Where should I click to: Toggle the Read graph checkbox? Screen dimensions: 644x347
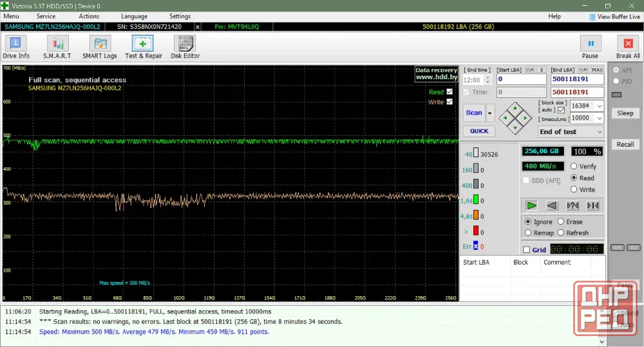click(450, 91)
